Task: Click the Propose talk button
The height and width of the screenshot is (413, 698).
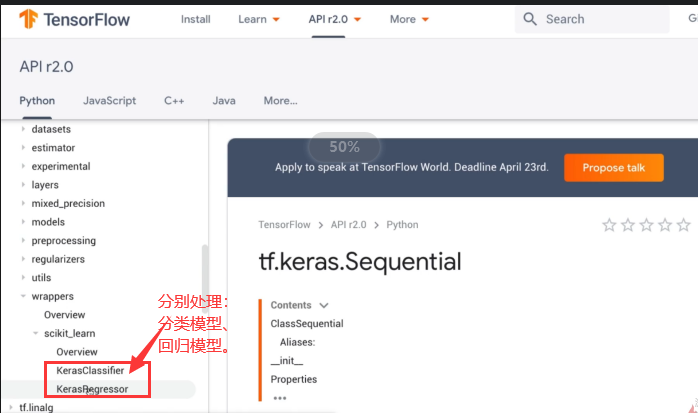Action: click(x=614, y=168)
